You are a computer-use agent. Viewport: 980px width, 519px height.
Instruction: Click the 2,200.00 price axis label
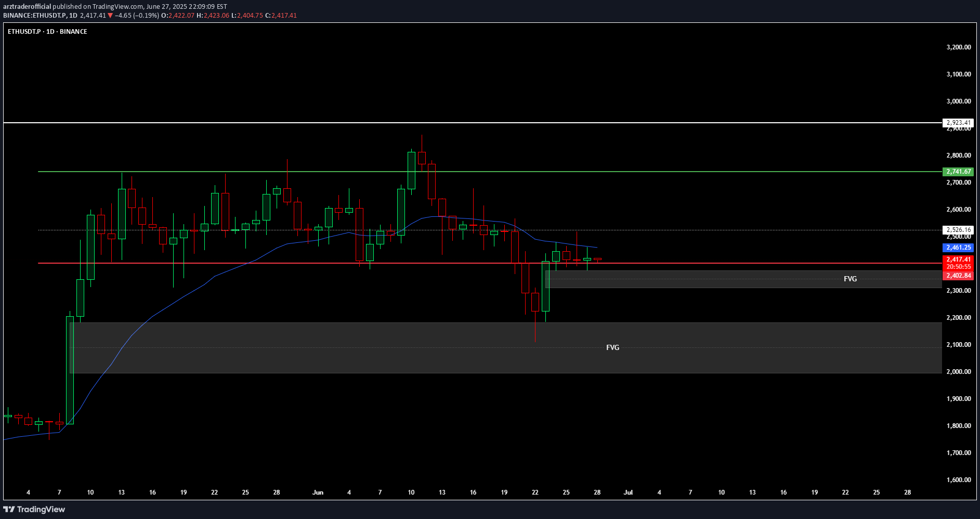(x=959, y=318)
